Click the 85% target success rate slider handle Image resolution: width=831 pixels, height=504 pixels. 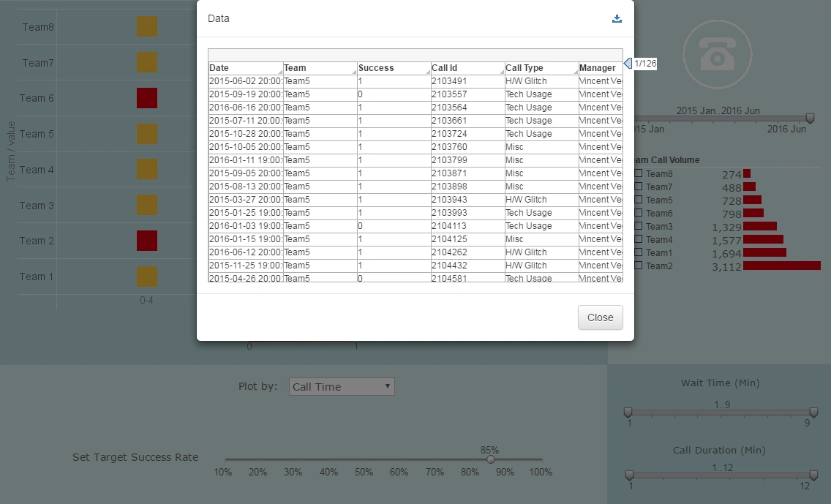click(x=490, y=460)
